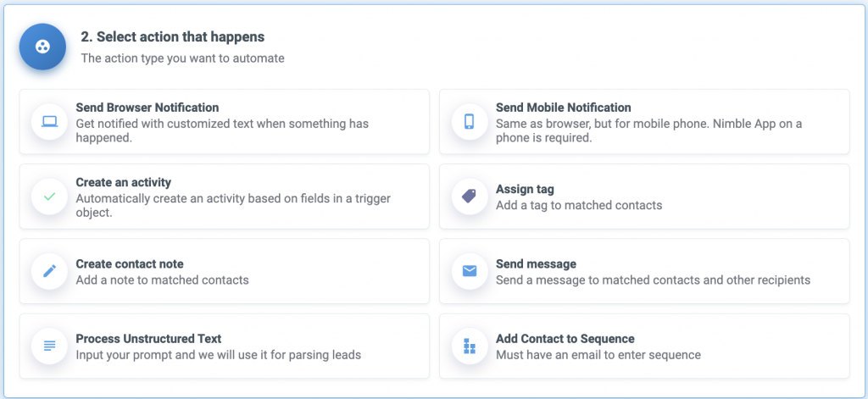Select the Assign tag heading
This screenshot has width=868, height=399.
525,189
